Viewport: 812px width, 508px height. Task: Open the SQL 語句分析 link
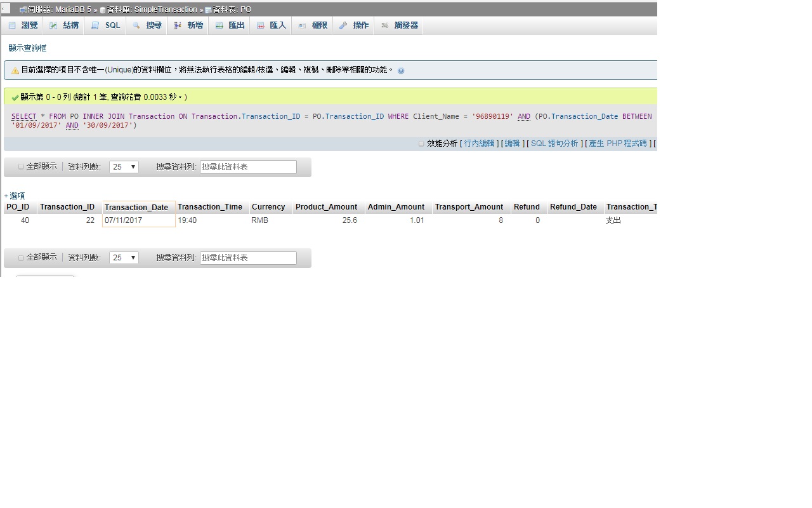tap(554, 144)
